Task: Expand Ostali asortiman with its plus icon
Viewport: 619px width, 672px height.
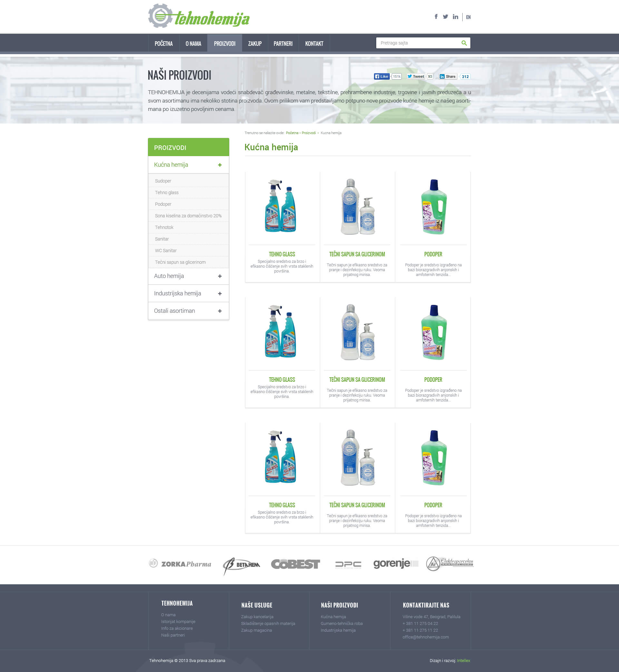Action: (x=220, y=311)
